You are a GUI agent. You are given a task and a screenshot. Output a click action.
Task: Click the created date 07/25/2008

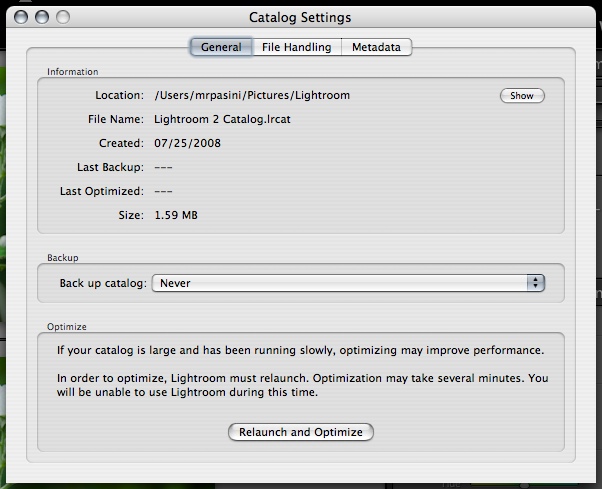[188, 143]
